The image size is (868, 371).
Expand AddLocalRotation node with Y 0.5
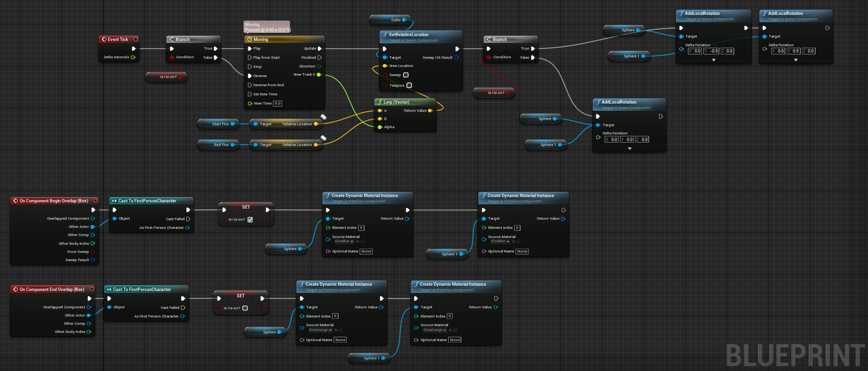coord(796,60)
